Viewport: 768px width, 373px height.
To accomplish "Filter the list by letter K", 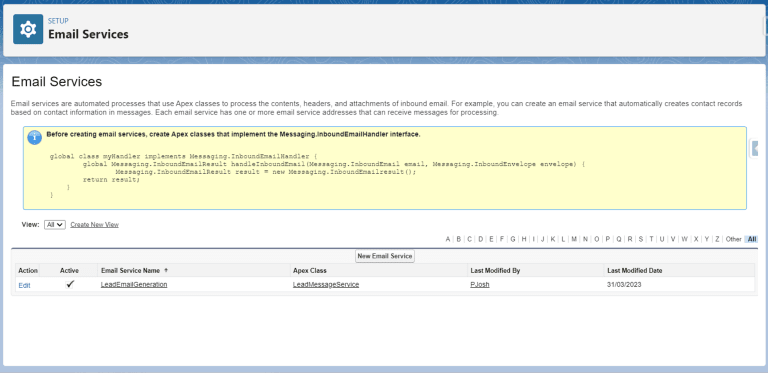I will [553, 239].
